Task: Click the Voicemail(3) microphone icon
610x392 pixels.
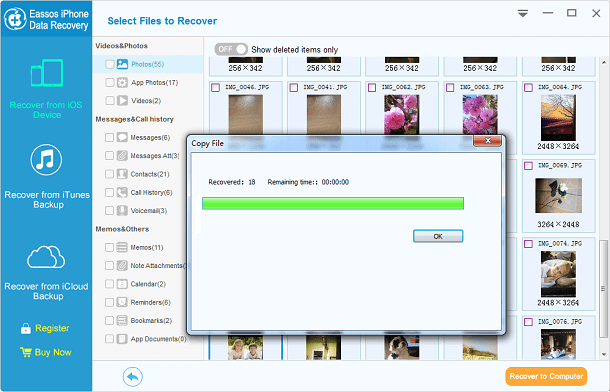Action: click(x=122, y=210)
